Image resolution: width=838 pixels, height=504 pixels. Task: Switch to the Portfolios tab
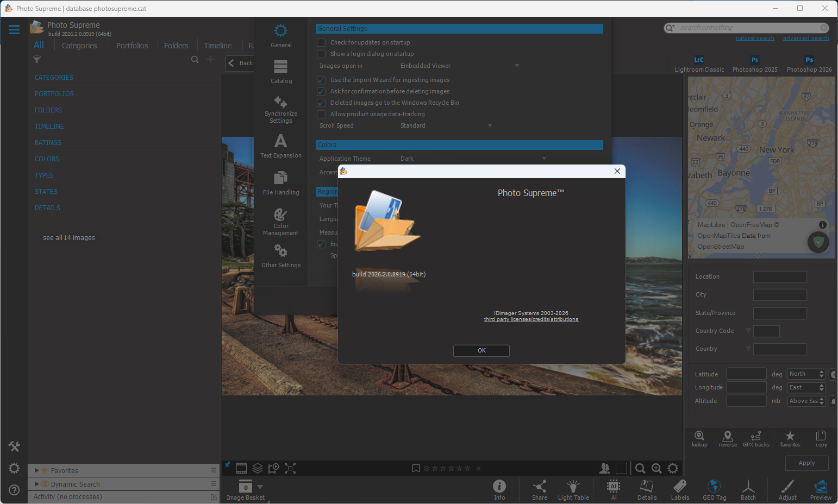[x=132, y=46]
